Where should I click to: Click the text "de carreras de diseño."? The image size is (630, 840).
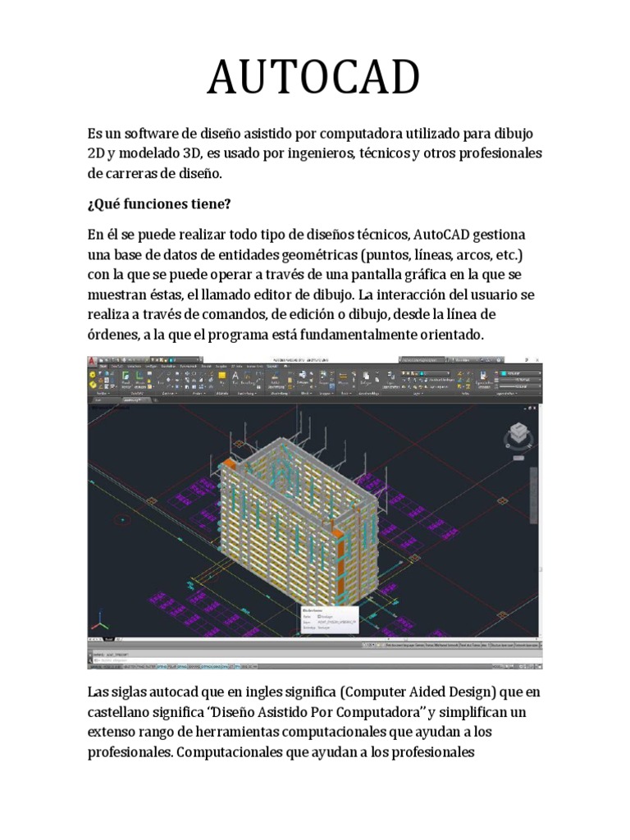click(x=154, y=174)
